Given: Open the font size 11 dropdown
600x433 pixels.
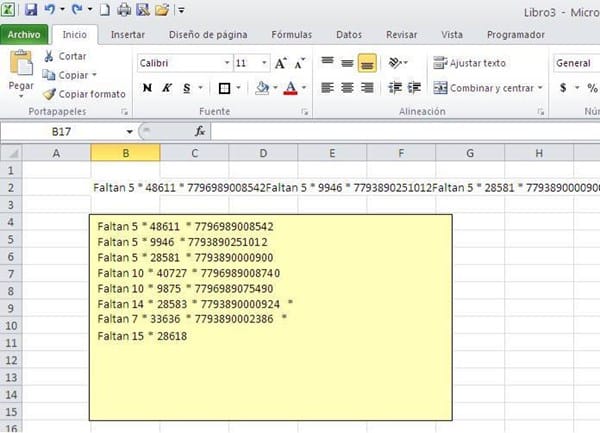Looking at the screenshot, I should click(x=264, y=63).
